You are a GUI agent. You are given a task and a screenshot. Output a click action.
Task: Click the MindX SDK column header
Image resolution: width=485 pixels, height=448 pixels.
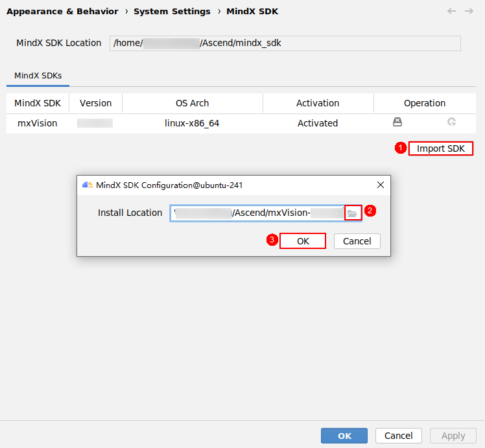(38, 103)
